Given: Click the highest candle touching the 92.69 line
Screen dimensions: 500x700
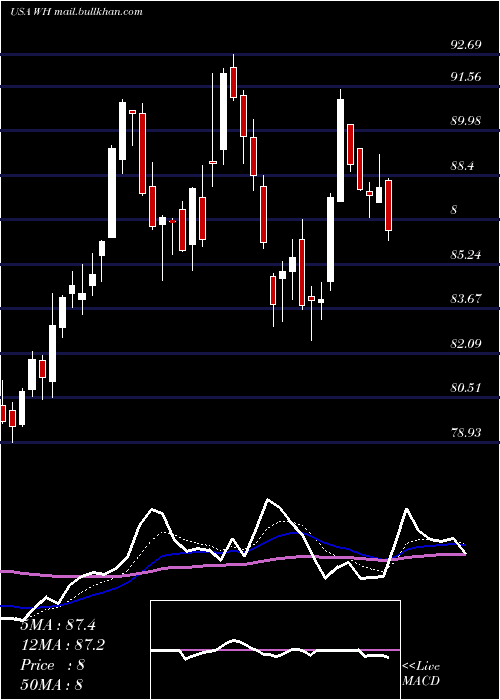Looking at the screenshot, I should tap(233, 77).
